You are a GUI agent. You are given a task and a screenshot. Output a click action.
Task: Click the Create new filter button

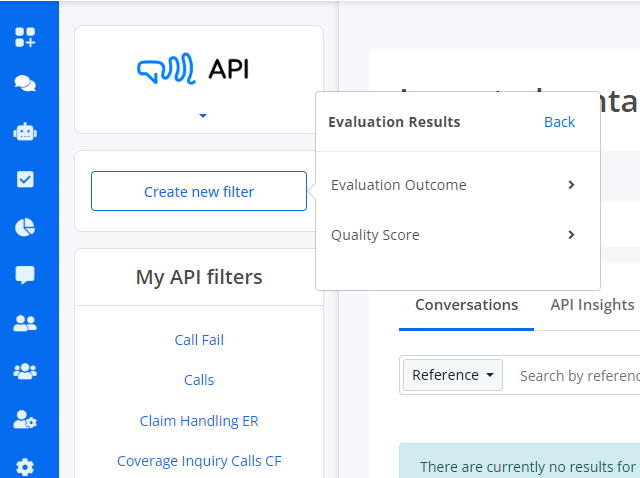point(199,191)
